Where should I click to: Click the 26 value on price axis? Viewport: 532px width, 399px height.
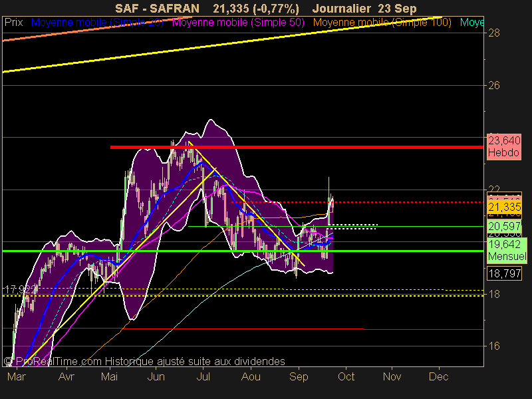pos(494,85)
